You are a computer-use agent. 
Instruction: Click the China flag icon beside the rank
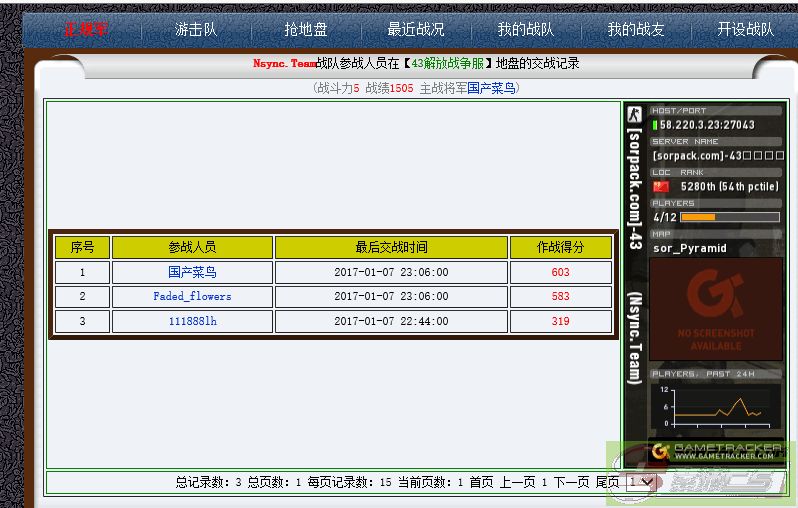tap(661, 186)
